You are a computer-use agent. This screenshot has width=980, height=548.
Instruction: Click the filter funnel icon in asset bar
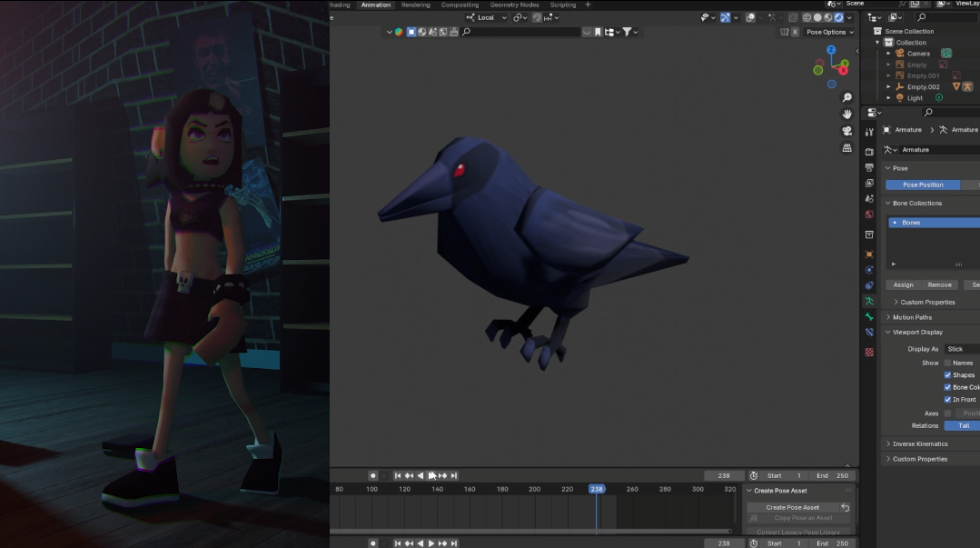click(627, 32)
